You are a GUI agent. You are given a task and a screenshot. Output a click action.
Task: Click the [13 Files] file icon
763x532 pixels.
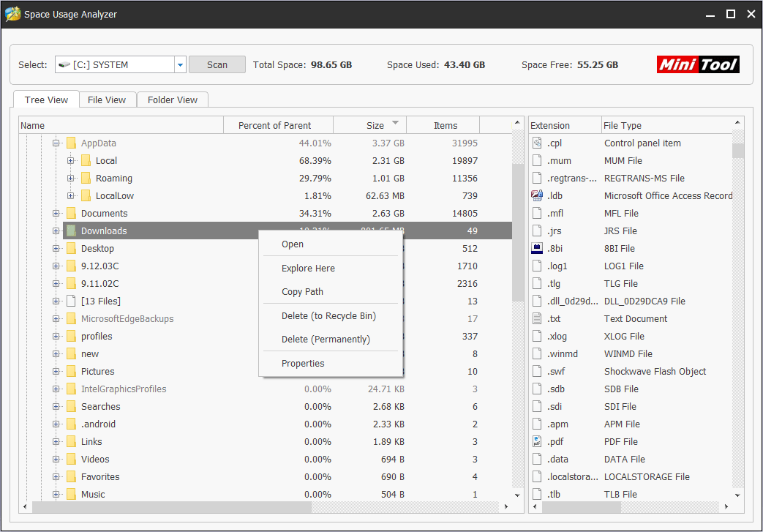tap(71, 301)
